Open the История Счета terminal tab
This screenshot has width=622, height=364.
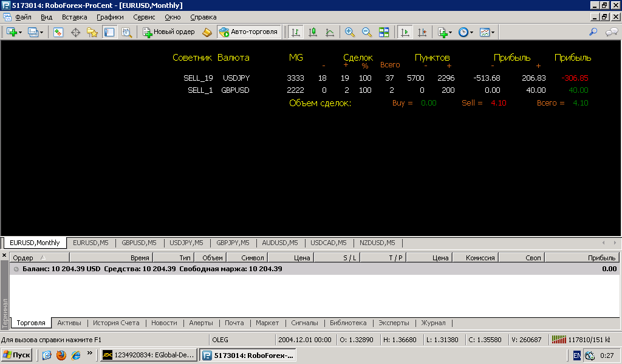(x=116, y=323)
